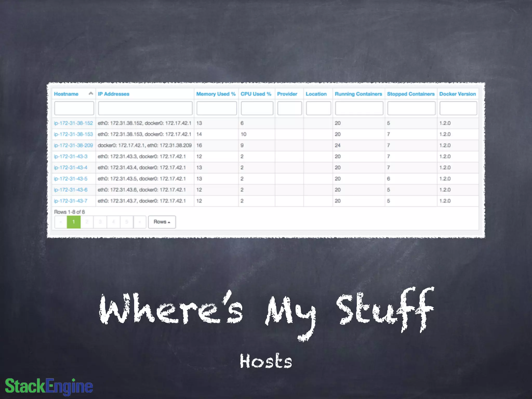
Task: Select IP cell 'eth0: 172.31.43.5, docker0: 172.17.42.1'
Action: click(x=142, y=179)
